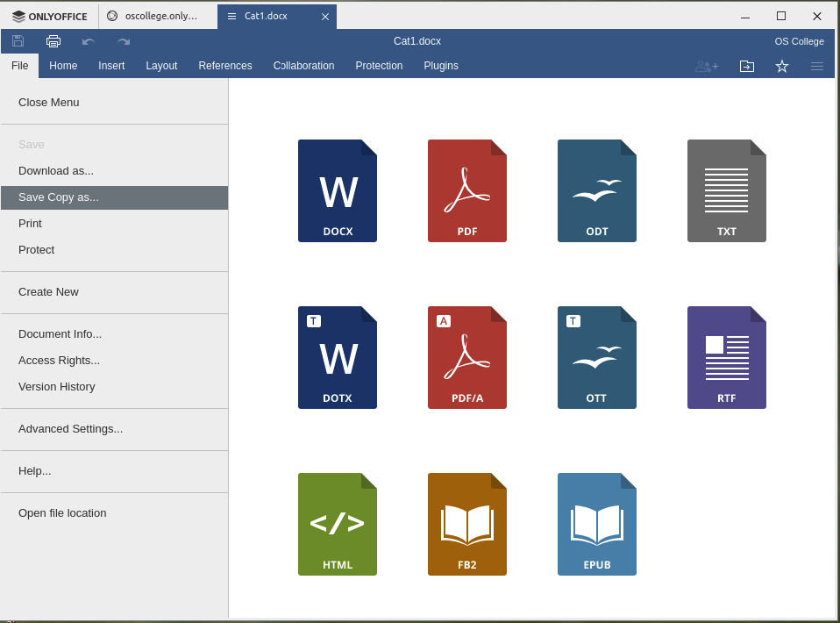The image size is (840, 623).
Task: Choose the EPUB e-book format
Action: [597, 524]
